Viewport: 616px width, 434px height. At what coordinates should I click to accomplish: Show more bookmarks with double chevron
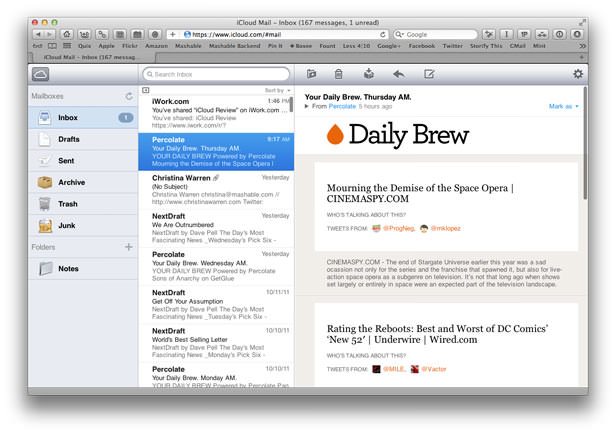(x=582, y=46)
